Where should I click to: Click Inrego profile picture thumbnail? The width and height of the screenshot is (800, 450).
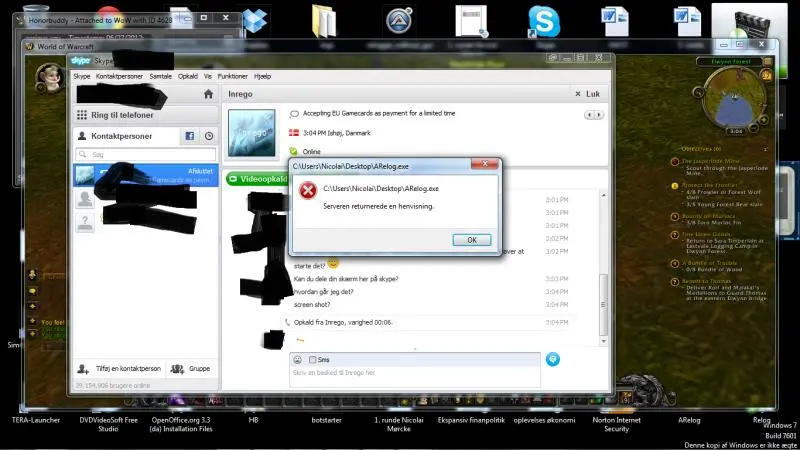pos(252,133)
